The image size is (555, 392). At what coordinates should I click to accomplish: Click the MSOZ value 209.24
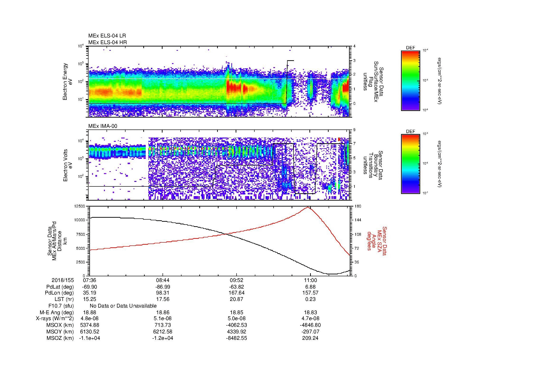pos(310,338)
